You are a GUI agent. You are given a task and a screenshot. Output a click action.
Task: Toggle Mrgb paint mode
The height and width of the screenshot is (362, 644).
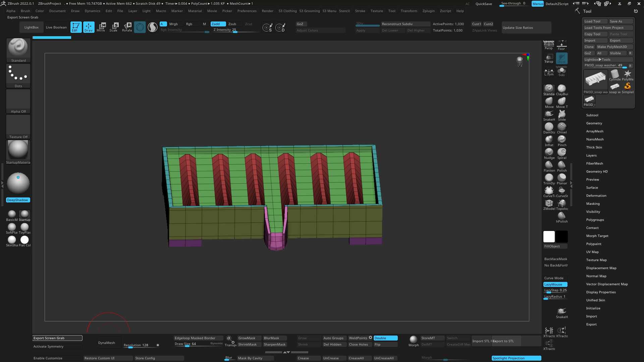[x=173, y=24]
